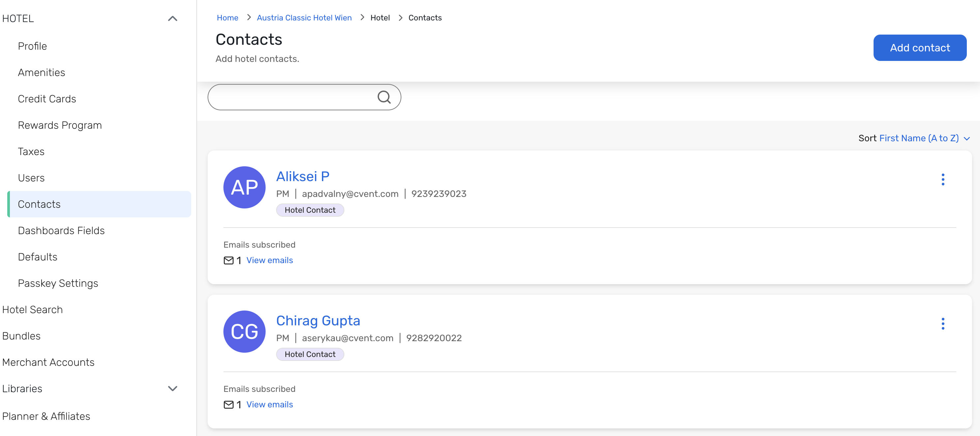The image size is (980, 436).
Task: Open Dashboards Fields page
Action: [61, 231]
